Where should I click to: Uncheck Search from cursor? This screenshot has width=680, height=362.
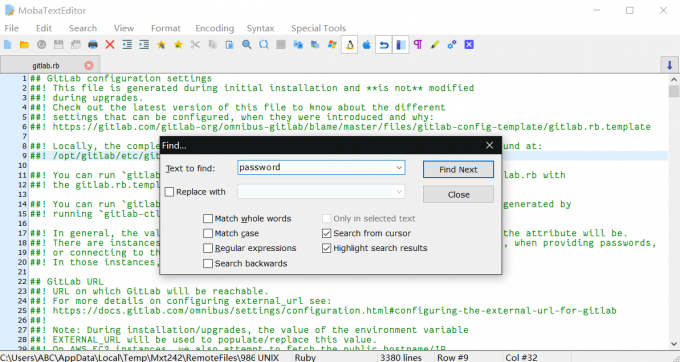click(327, 233)
